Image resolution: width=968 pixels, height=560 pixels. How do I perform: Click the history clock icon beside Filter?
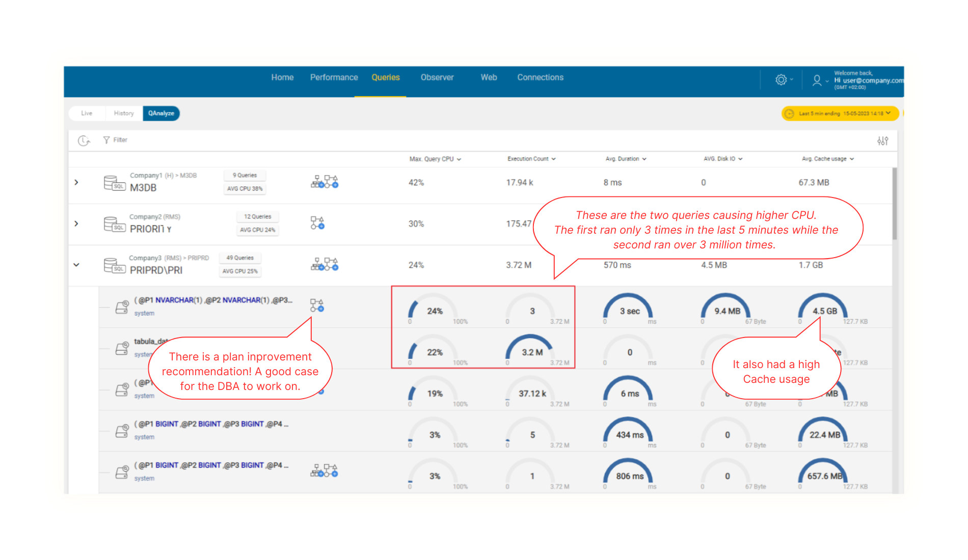tap(84, 141)
